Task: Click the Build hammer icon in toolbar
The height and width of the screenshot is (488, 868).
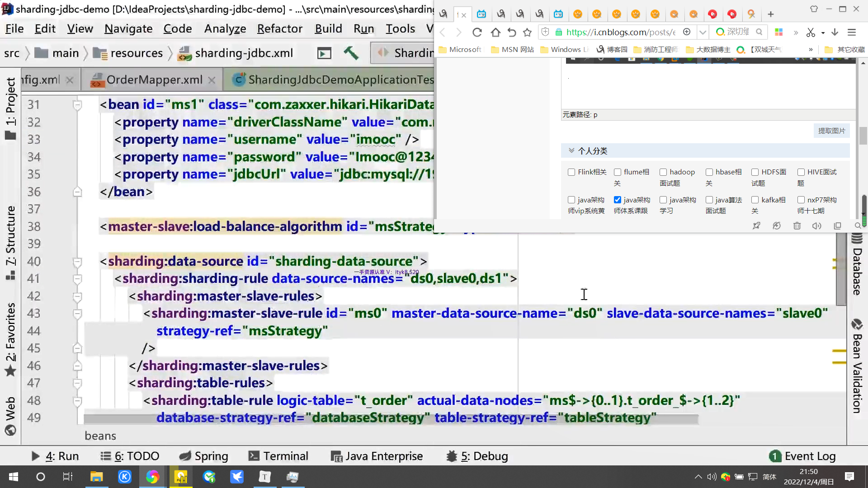Action: pos(351,53)
